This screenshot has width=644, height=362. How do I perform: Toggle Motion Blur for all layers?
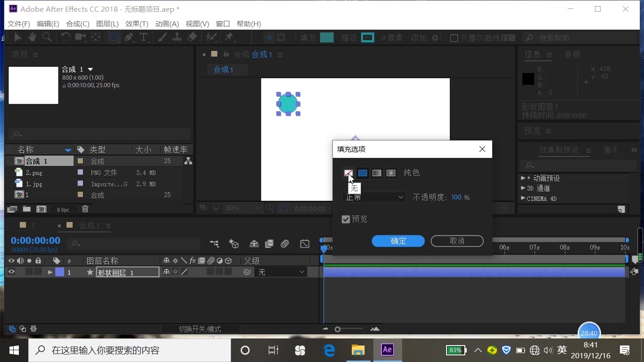coord(285,244)
